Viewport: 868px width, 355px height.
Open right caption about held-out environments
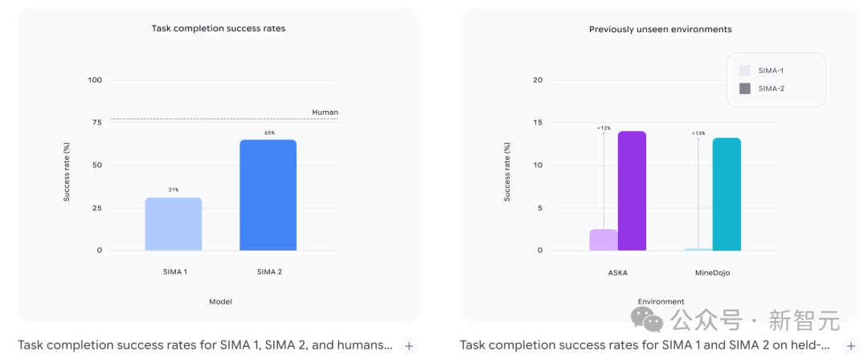point(645,345)
